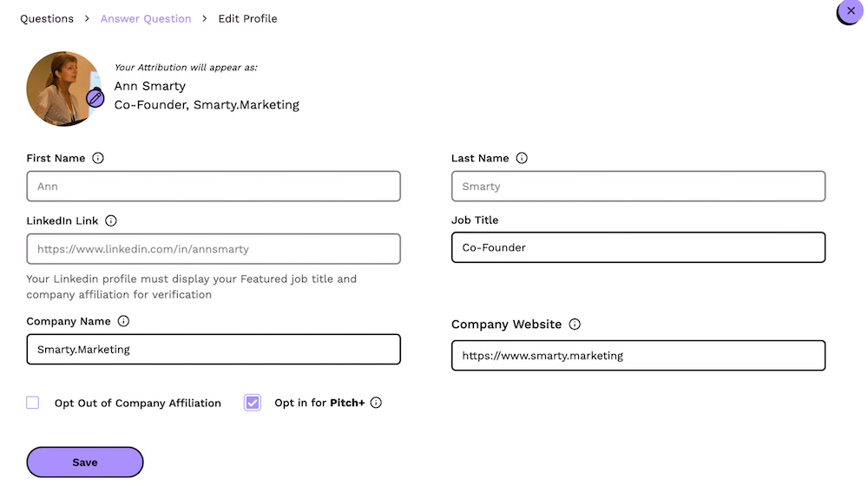The height and width of the screenshot is (486, 868).
Task: Click the info icon next to Pitch+
Action: point(376,403)
